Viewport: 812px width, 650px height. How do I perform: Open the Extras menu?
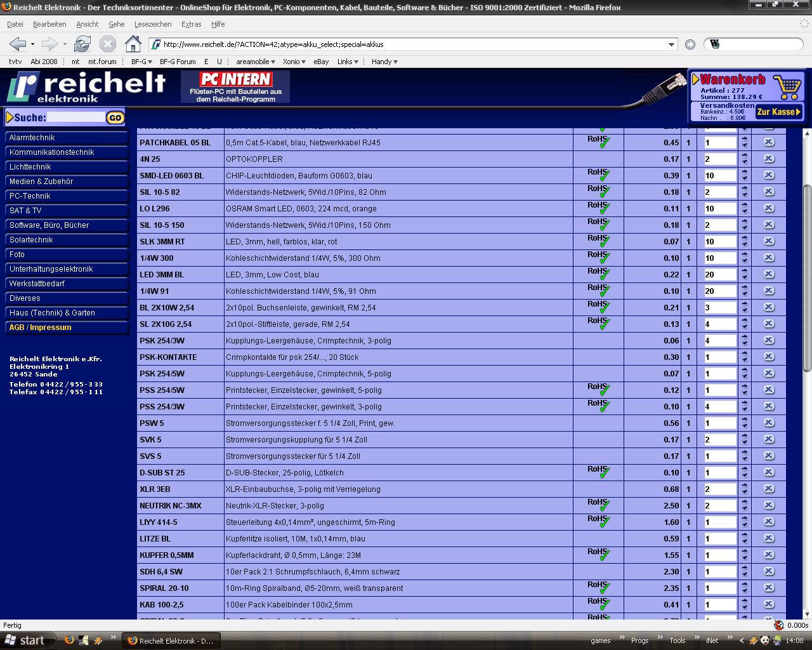[x=191, y=24]
